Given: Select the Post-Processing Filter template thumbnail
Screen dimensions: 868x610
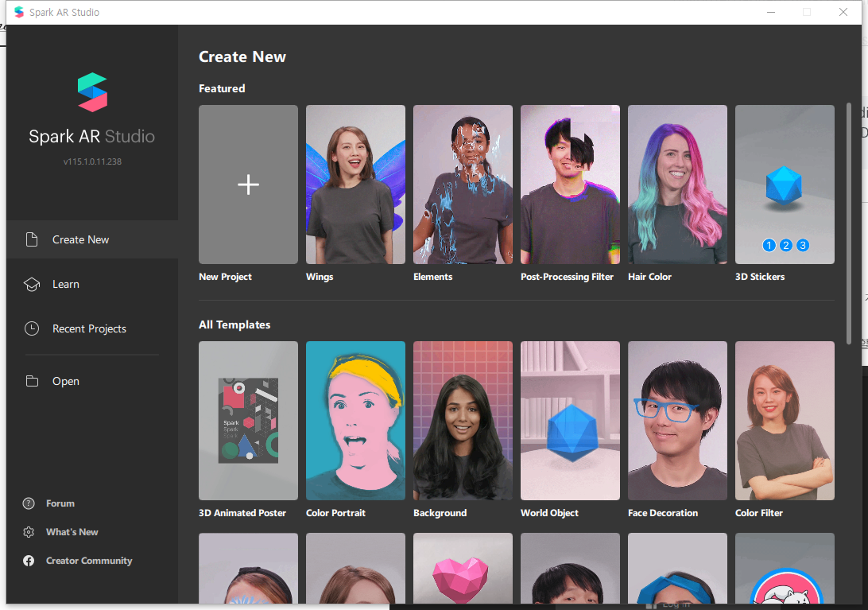Looking at the screenshot, I should point(570,185).
